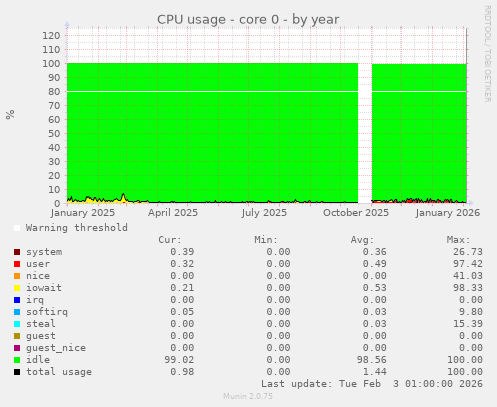Viewport: 497px width, 407px height.
Task: Click the irq blue legend swatch
Action: (x=17, y=300)
